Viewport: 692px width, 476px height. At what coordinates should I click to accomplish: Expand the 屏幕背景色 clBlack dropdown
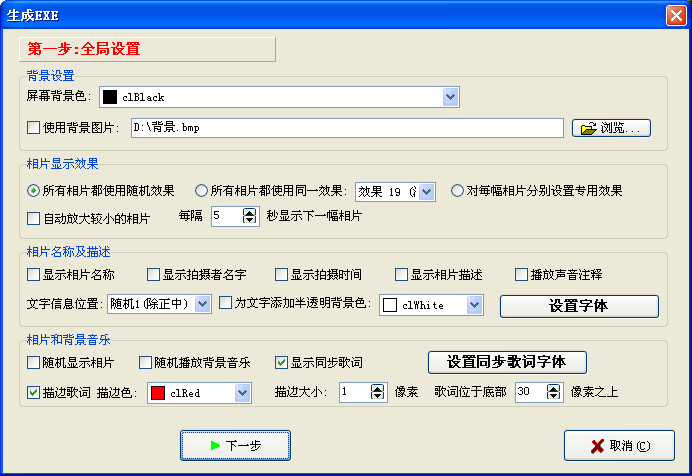click(450, 97)
